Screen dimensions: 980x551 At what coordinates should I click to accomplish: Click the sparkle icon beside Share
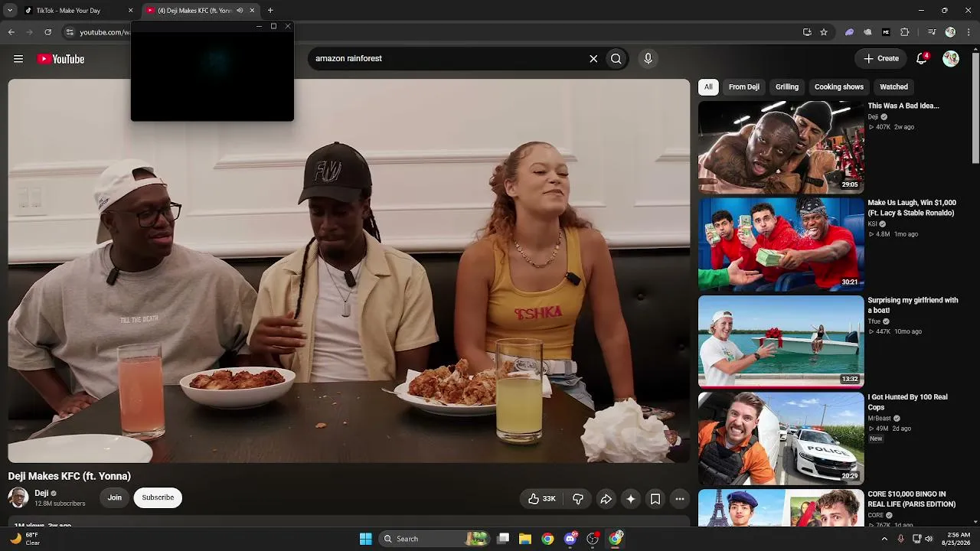point(631,499)
